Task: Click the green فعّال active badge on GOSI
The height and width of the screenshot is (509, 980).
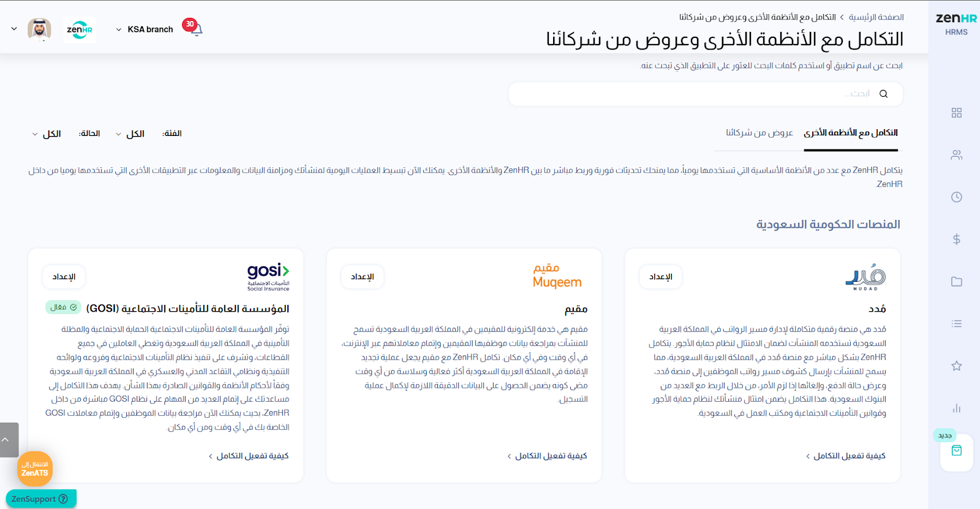Action: 64,307
